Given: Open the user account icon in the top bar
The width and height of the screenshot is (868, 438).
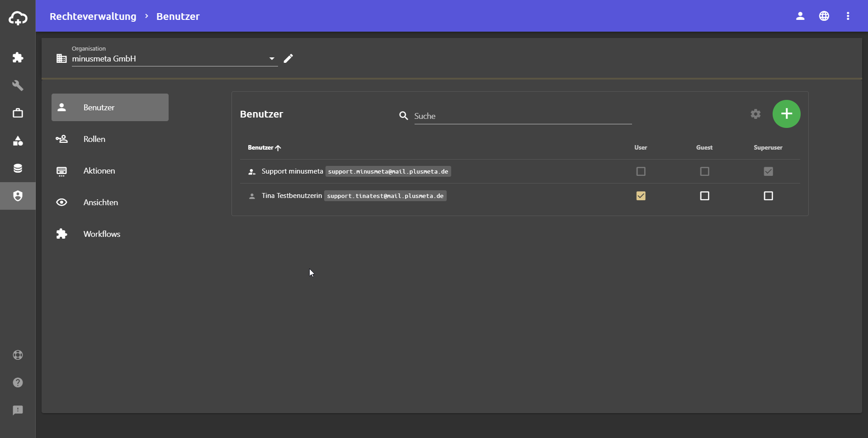Looking at the screenshot, I should (800, 16).
